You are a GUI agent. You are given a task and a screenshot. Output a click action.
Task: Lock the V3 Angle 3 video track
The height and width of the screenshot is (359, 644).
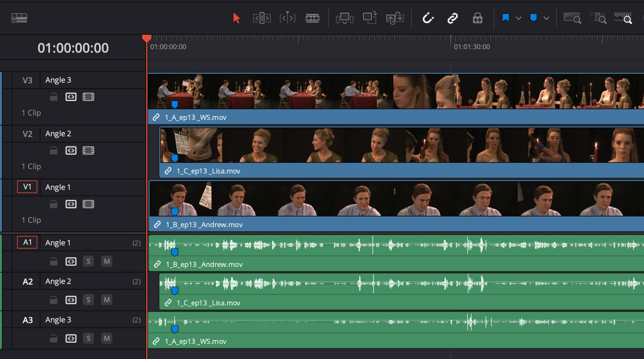[54, 97]
